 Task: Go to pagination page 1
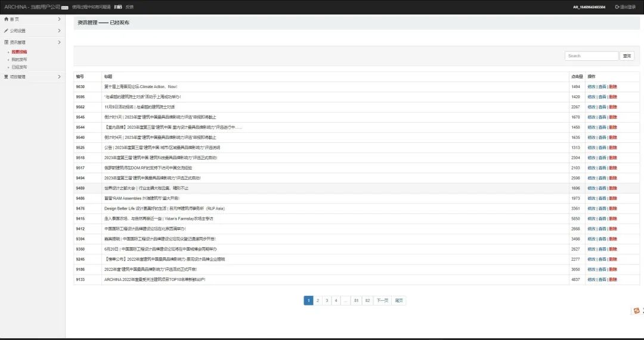pos(308,301)
